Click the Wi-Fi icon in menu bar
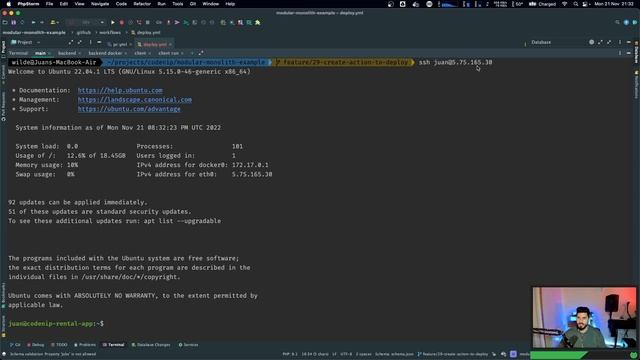Image resolution: width=640 pixels, height=360 pixels. [x=565, y=4]
